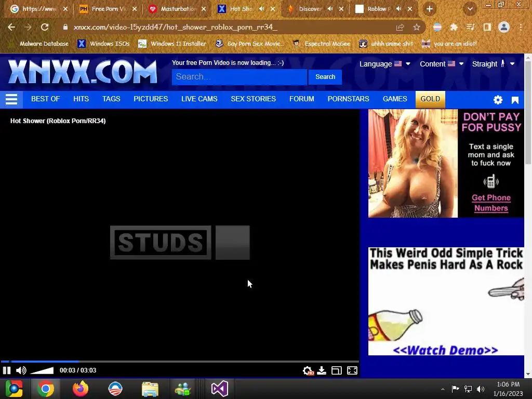Image resolution: width=532 pixels, height=399 pixels.
Task: Enter fullscreen in the video player
Action: (x=352, y=370)
